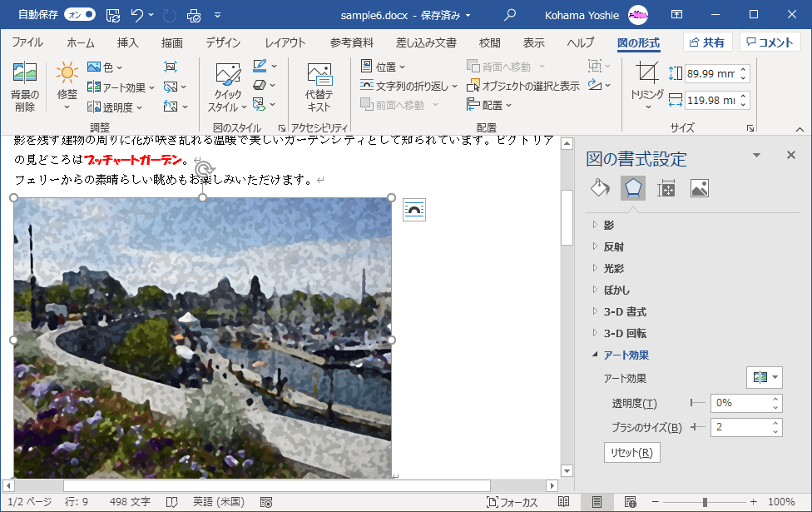Switch to Web Layout view icon

(x=630, y=502)
